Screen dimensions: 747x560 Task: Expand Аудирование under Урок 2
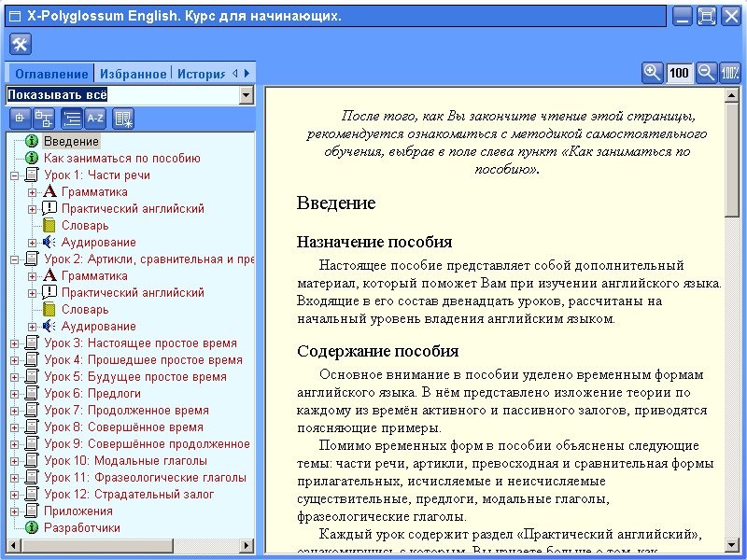coord(32,327)
